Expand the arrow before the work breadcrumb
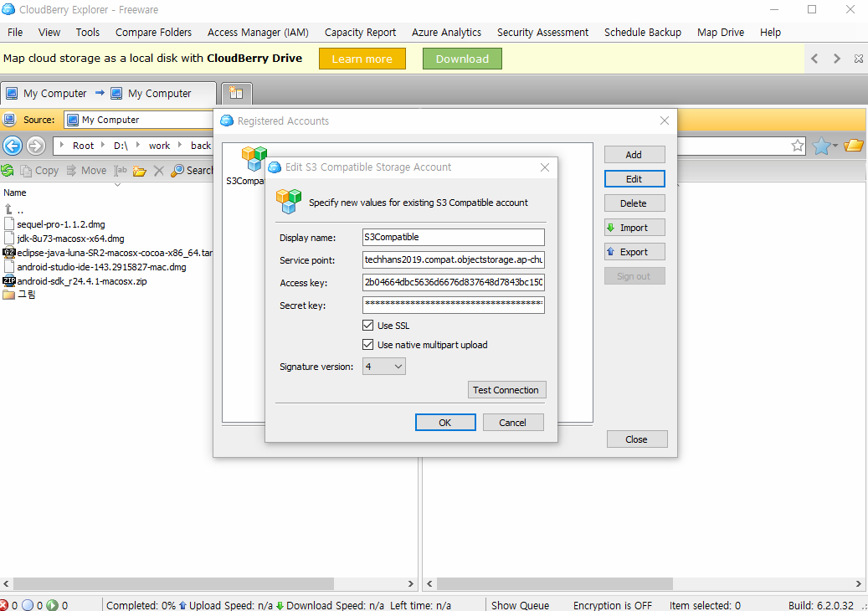This screenshot has height=611, width=868. click(138, 145)
